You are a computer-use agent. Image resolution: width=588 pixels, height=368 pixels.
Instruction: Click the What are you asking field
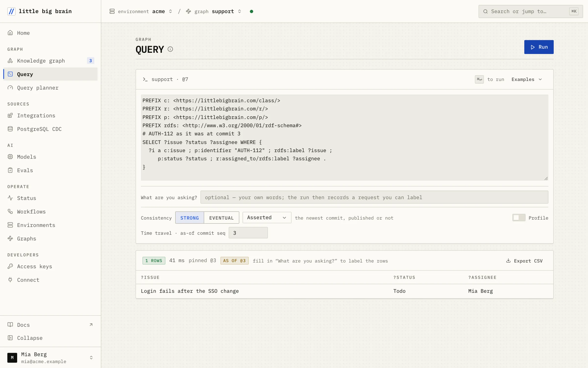tap(374, 197)
